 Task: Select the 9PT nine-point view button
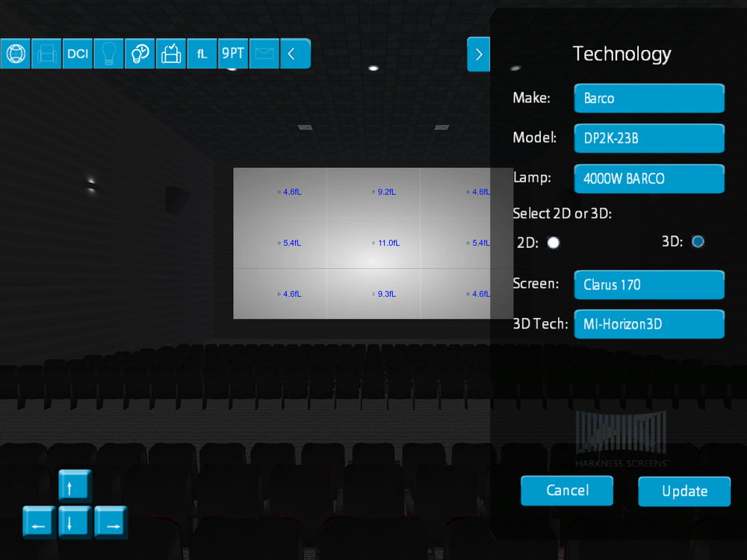(x=233, y=53)
